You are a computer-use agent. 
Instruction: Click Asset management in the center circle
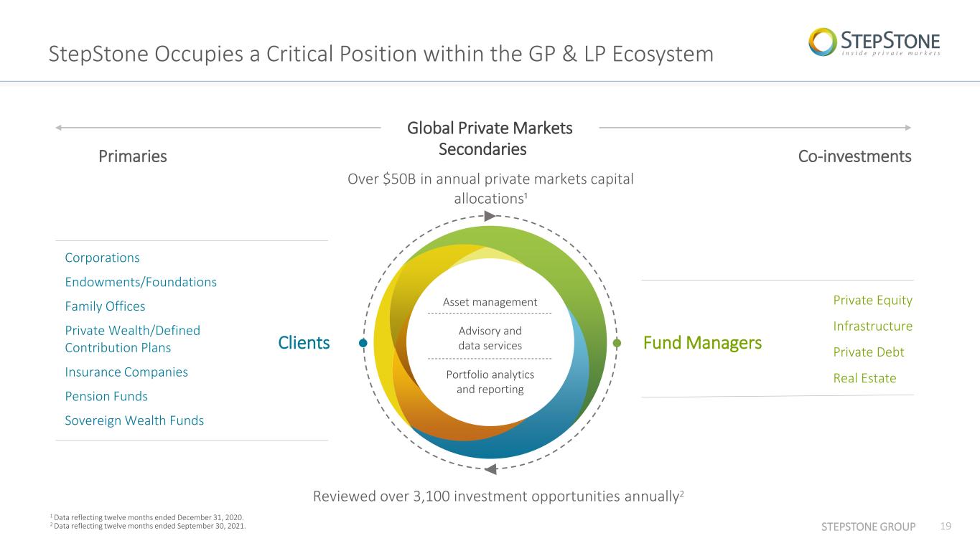click(x=490, y=302)
